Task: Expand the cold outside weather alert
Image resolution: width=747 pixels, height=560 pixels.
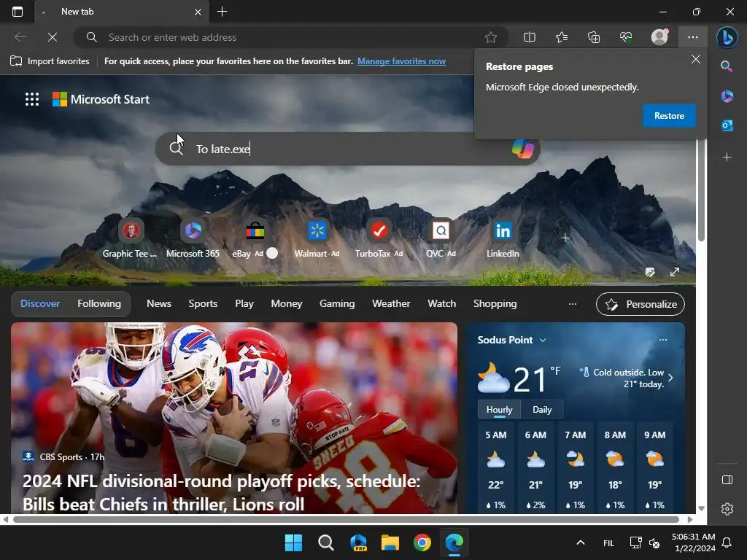Action: pos(670,378)
